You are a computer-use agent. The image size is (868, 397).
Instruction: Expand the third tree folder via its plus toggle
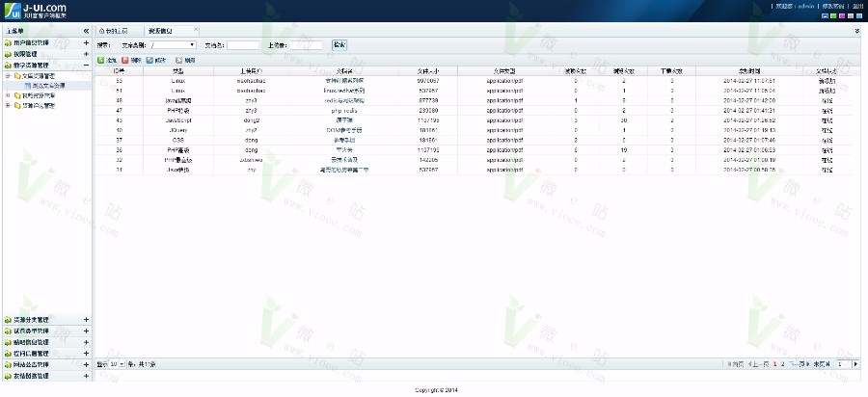click(8, 105)
